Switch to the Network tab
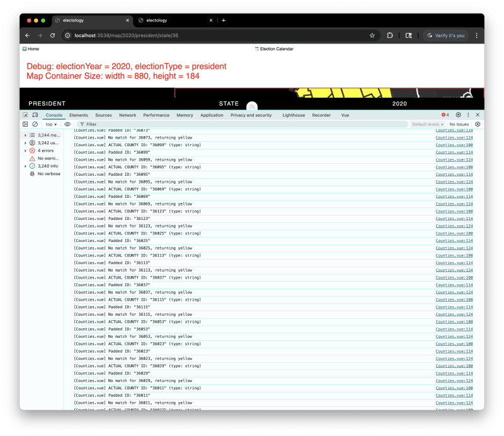This screenshot has height=436, width=504. click(x=129, y=115)
